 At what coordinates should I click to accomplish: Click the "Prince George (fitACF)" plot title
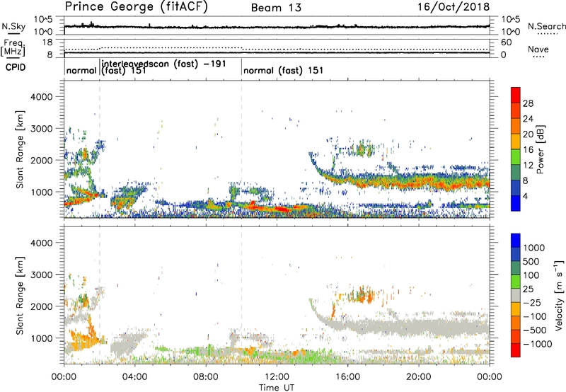point(136,7)
